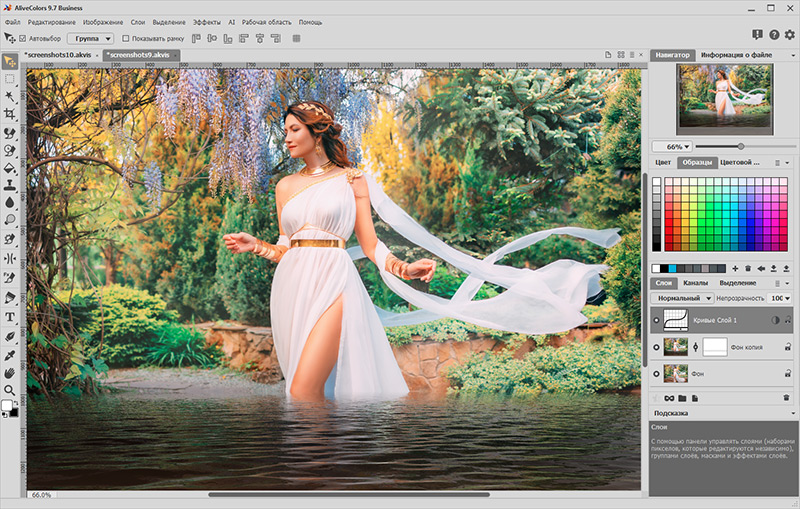
Task: Open the Информация о файле tab
Action: coord(736,55)
